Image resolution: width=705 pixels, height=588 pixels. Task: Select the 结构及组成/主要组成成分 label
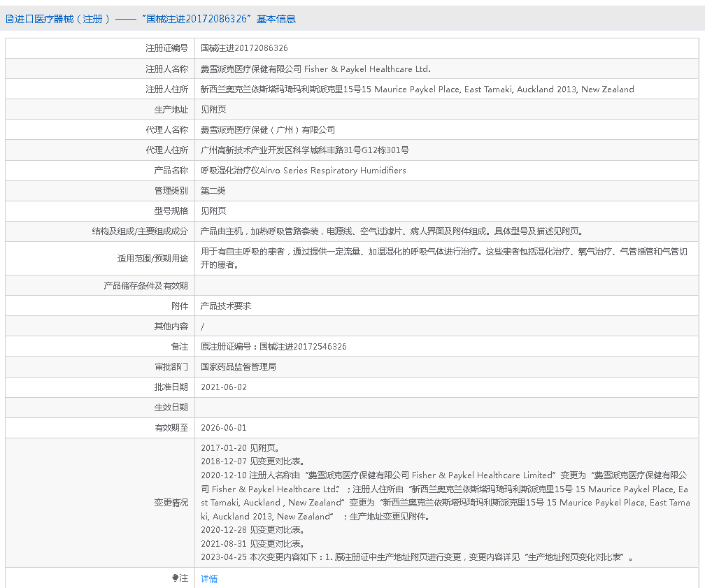pos(140,231)
